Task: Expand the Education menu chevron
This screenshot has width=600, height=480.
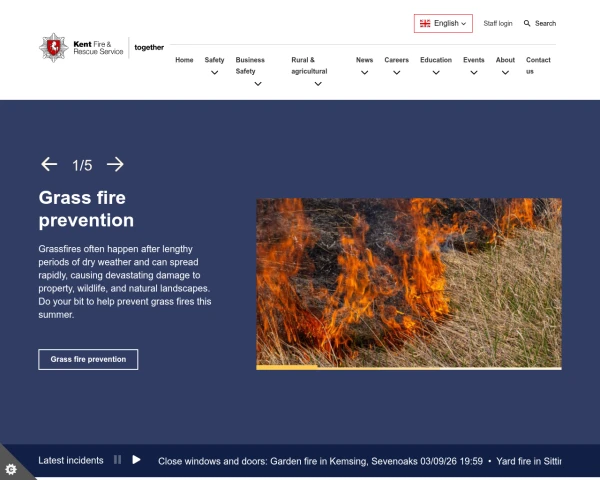Action: click(x=436, y=73)
